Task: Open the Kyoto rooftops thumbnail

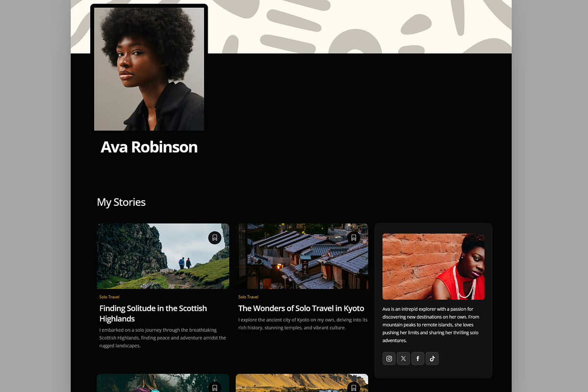Action: point(303,256)
